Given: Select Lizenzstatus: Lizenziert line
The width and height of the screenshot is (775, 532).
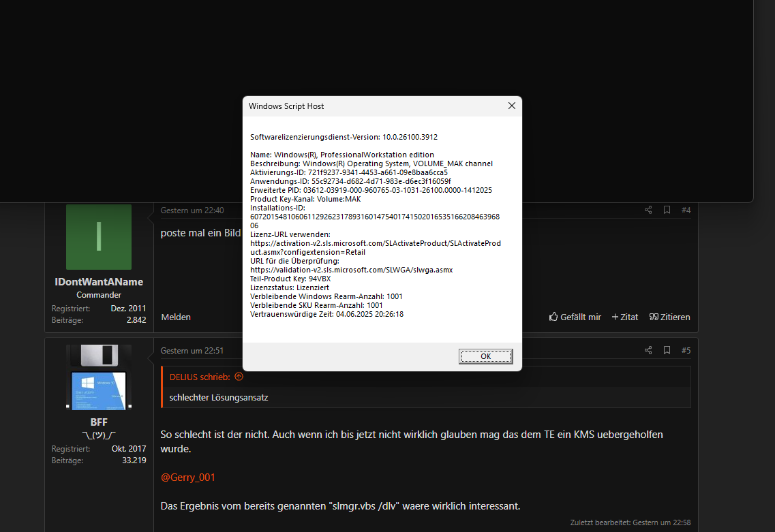Looking at the screenshot, I should (289, 287).
